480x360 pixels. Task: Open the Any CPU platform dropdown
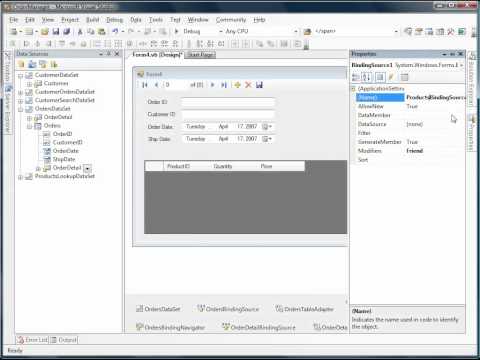295,31
